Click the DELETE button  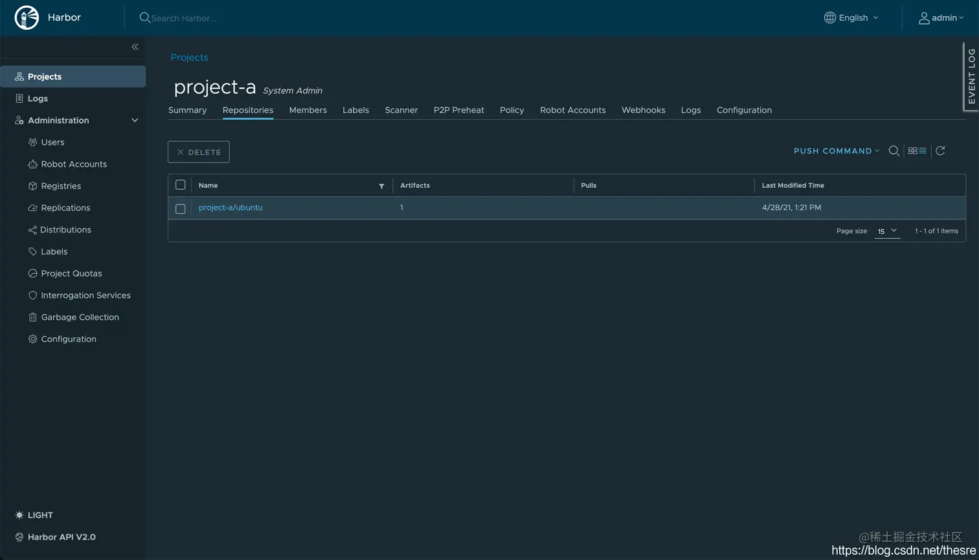pos(199,151)
